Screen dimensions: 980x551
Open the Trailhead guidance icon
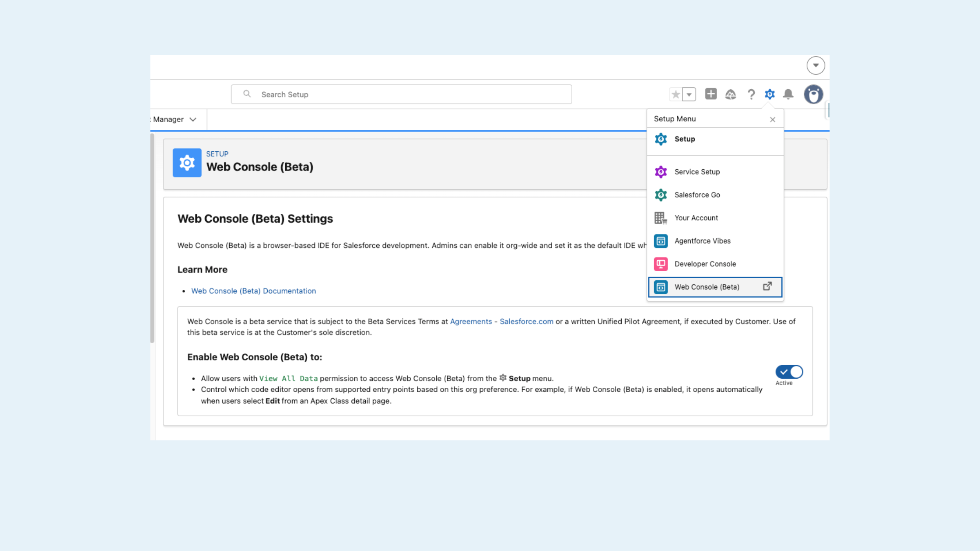[x=731, y=94]
